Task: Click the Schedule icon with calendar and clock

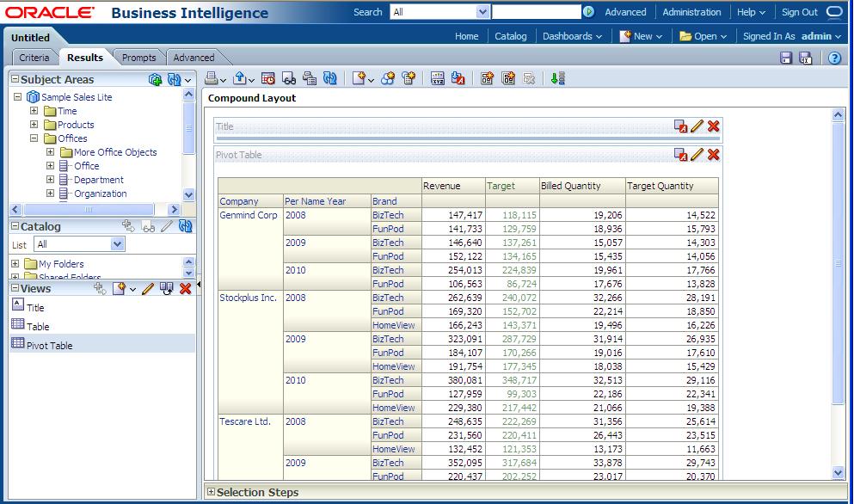Action: point(268,78)
